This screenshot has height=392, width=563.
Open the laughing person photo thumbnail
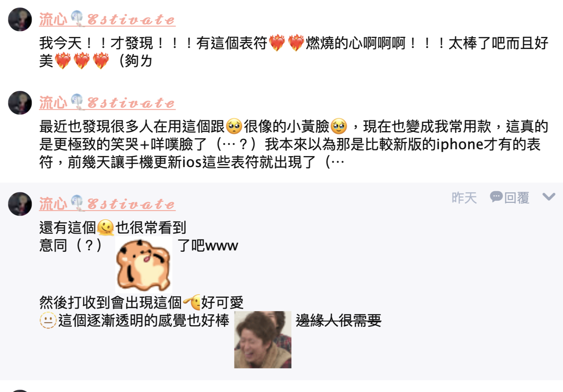[x=263, y=339]
